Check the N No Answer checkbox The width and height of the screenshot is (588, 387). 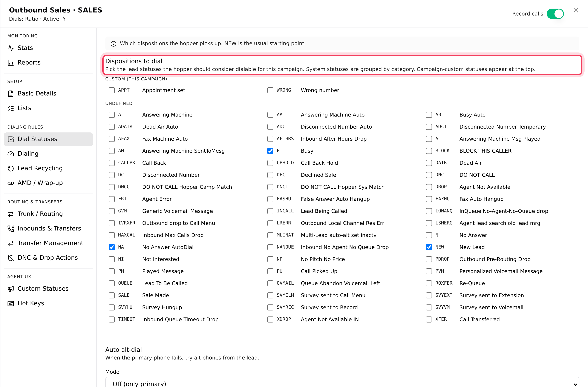[x=429, y=235]
